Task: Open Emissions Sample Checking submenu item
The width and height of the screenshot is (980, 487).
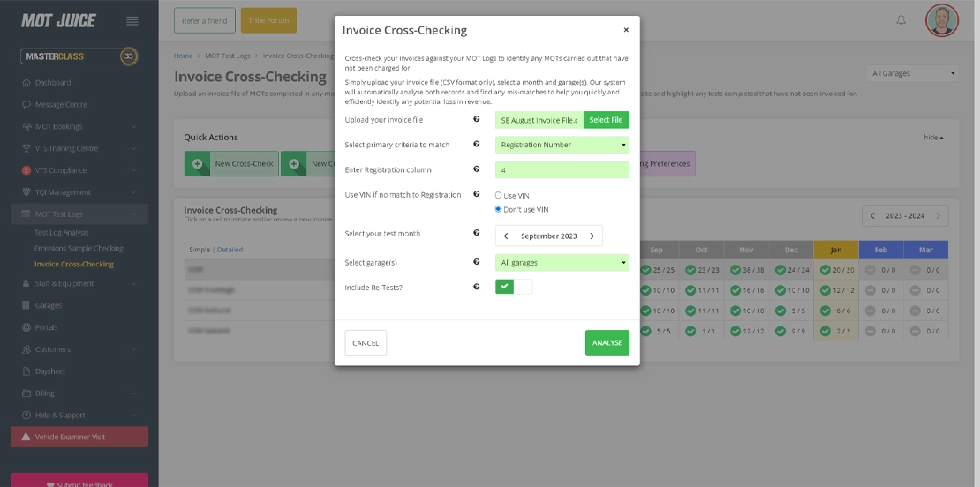Action: coord(79,248)
